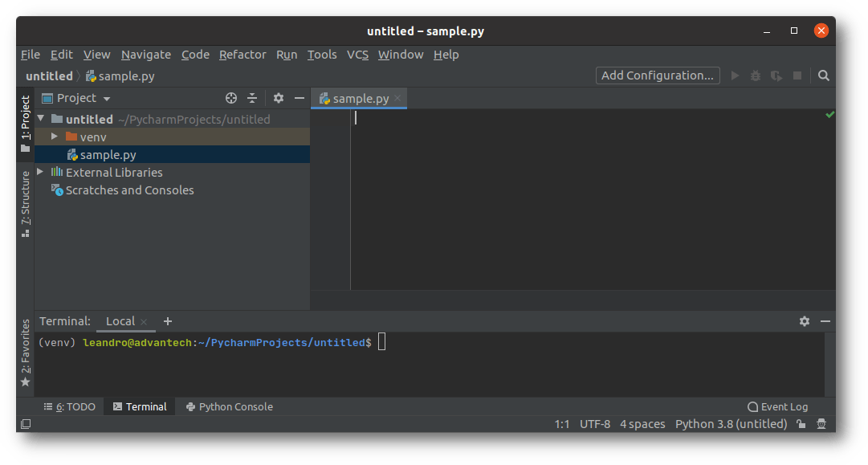Collapse the untitled project folder

tap(39, 118)
